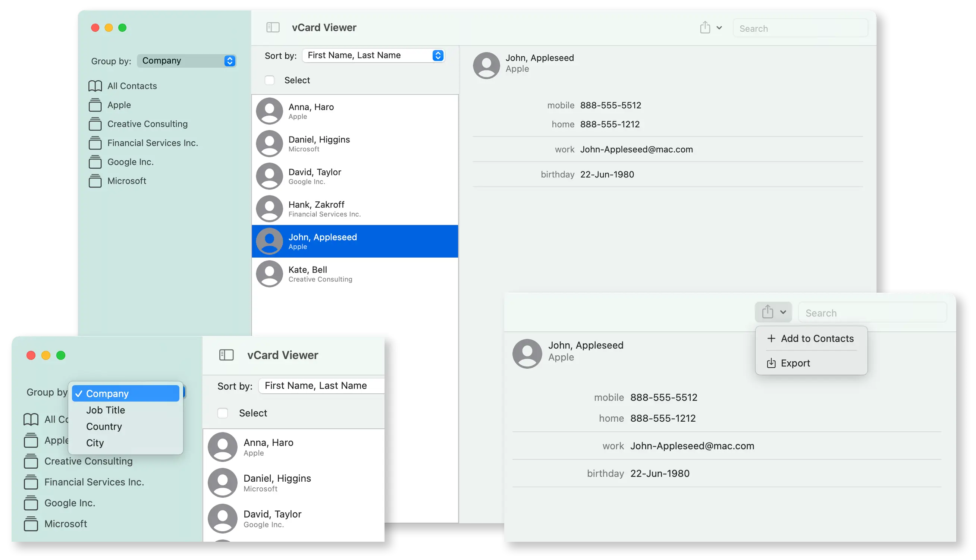Screen dimensions: 976x560
Task: Select Creative Consulting label in main sidebar
Action: click(147, 124)
